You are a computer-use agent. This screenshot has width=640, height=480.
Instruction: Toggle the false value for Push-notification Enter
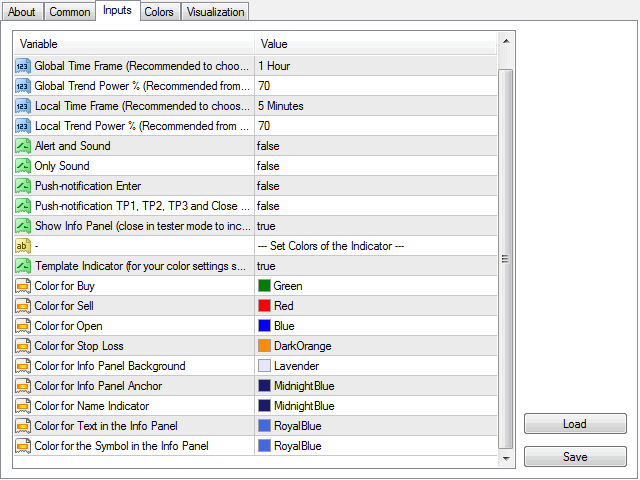[x=268, y=186]
